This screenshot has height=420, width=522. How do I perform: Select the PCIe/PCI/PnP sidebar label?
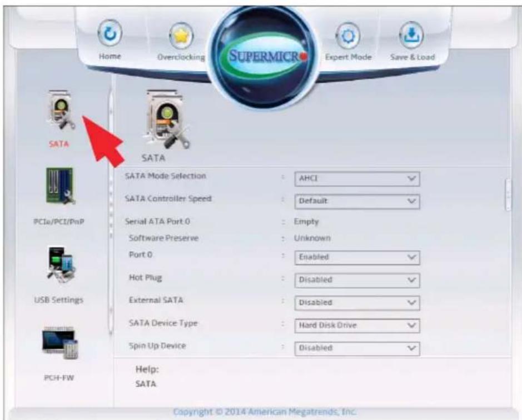59,221
